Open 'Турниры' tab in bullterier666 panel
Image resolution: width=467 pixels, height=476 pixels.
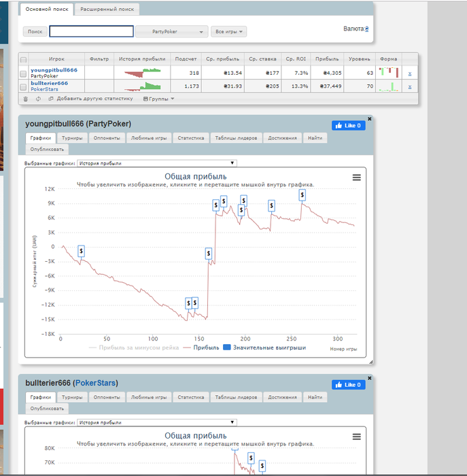[72, 397]
